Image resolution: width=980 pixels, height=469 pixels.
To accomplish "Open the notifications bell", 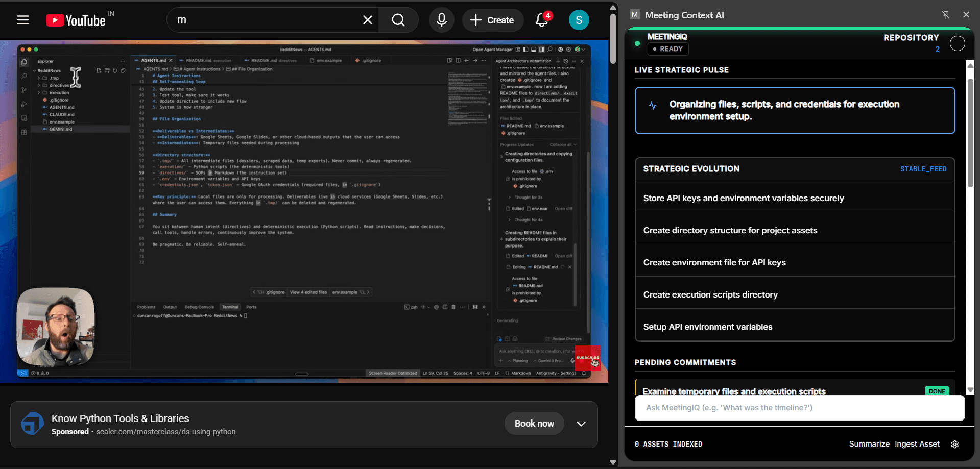I will (542, 20).
